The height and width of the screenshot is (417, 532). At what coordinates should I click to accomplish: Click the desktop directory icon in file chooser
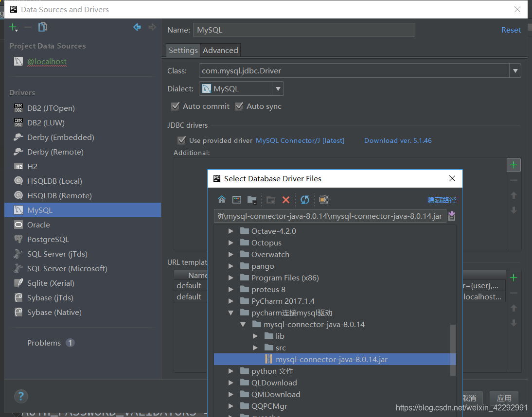pyautogui.click(x=237, y=200)
